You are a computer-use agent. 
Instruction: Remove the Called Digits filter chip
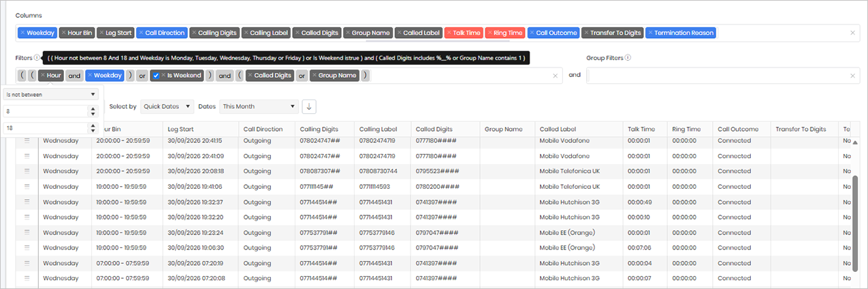pos(250,75)
